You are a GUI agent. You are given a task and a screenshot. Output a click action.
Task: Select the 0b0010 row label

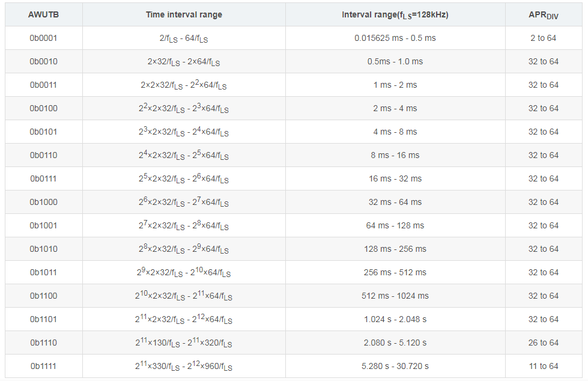43,61
